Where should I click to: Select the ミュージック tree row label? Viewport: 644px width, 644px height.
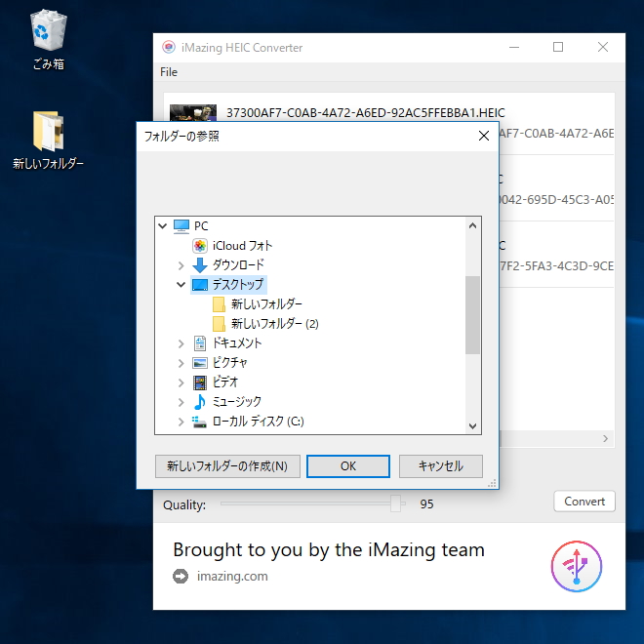pyautogui.click(x=236, y=402)
